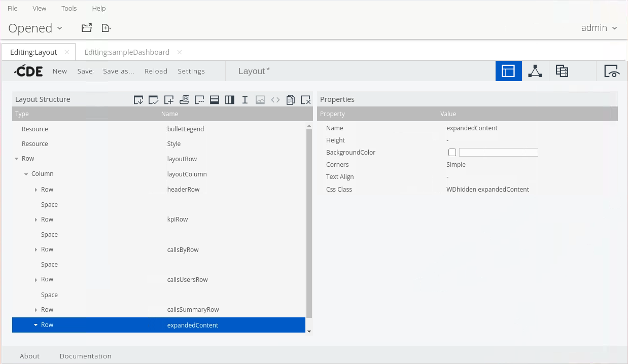Click the Save button
This screenshot has width=628, height=364.
pos(85,71)
